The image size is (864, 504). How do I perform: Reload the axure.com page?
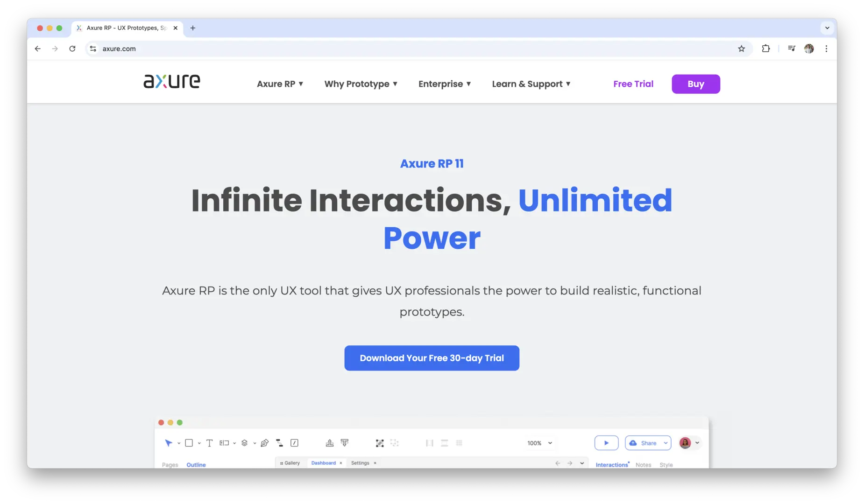click(x=72, y=49)
